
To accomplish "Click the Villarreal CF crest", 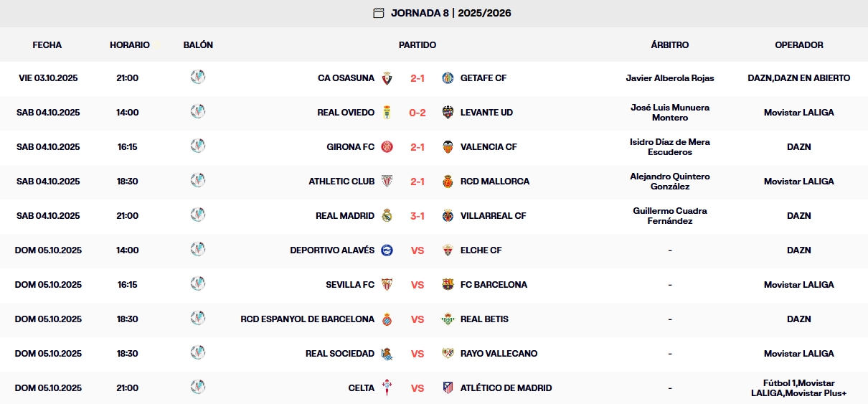I will 448,216.
